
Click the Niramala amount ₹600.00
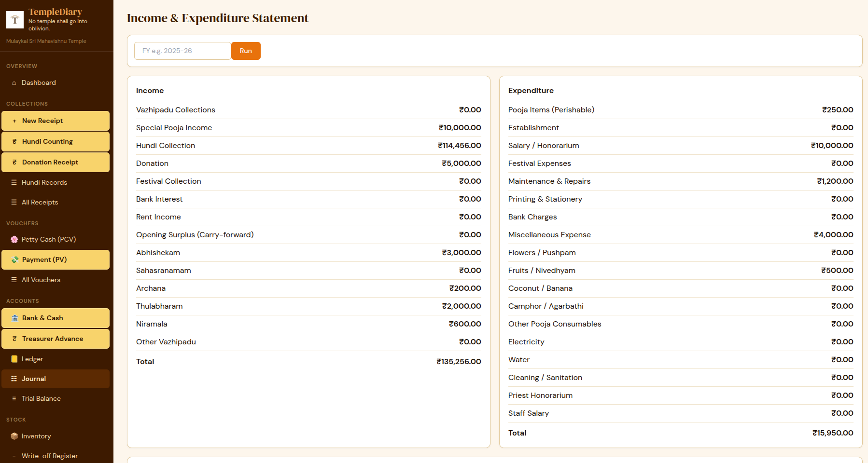coord(465,324)
